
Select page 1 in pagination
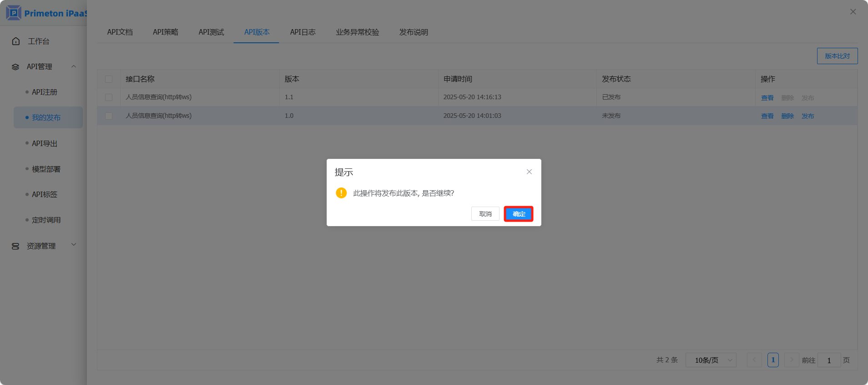773,360
